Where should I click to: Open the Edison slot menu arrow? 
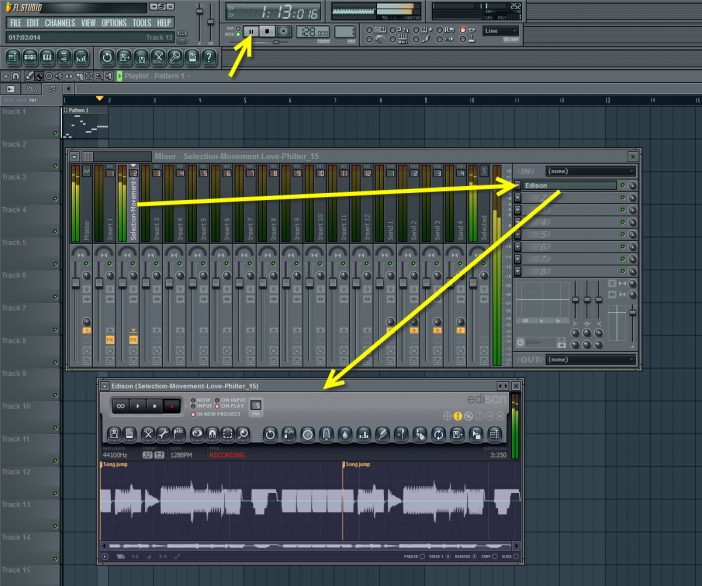pos(518,185)
